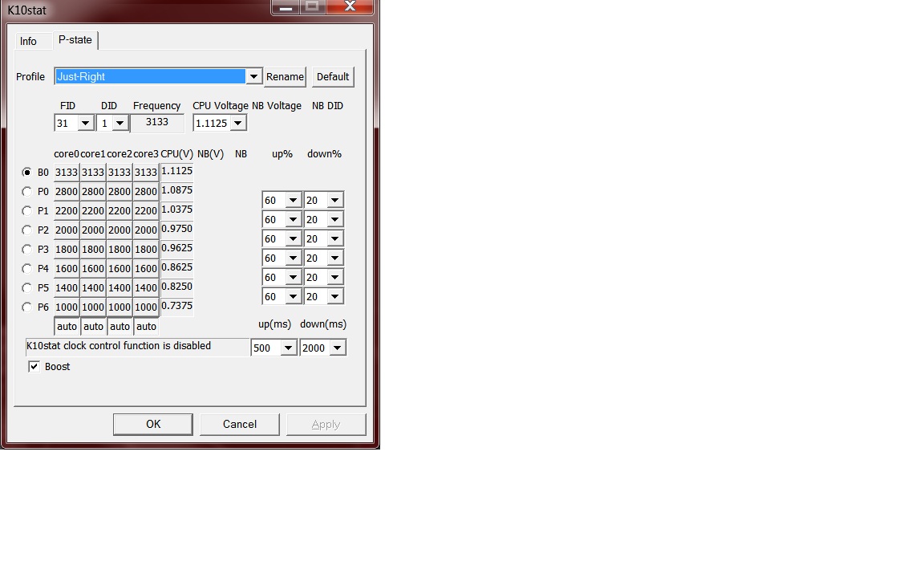Click core1 cell 1600 in P4 row
The width and height of the screenshot is (924, 578).
click(x=93, y=268)
